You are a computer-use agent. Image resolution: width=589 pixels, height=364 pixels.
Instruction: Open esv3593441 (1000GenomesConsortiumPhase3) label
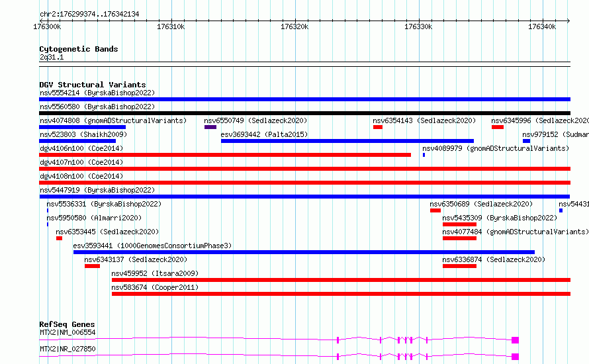click(152, 246)
